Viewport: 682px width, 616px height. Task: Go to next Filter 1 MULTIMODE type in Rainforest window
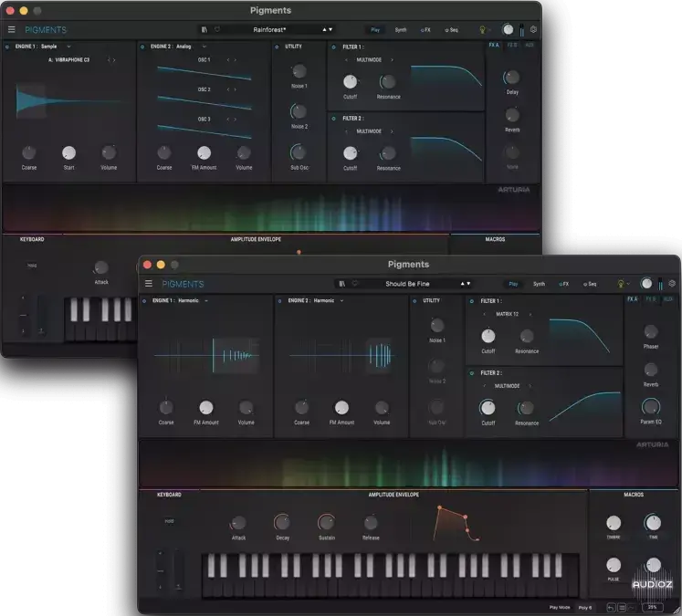click(392, 59)
